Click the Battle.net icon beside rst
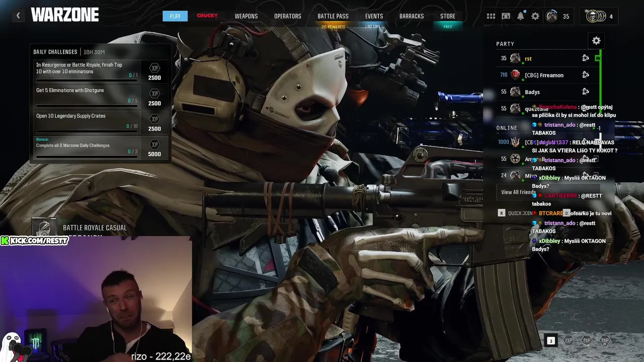The height and width of the screenshot is (362, 644). click(586, 58)
